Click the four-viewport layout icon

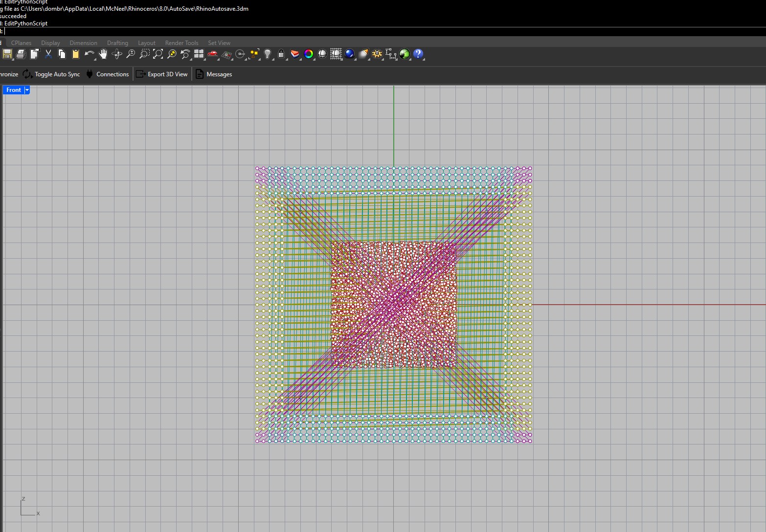point(199,54)
